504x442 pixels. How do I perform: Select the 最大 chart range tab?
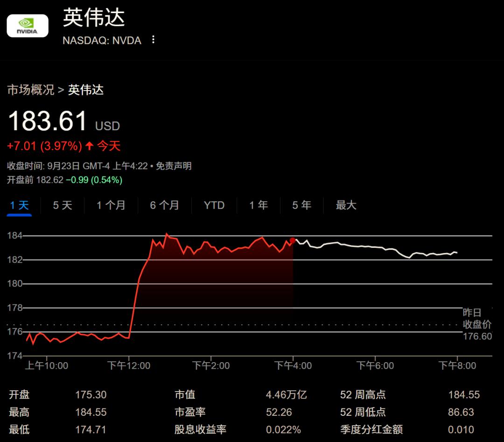tap(346, 205)
